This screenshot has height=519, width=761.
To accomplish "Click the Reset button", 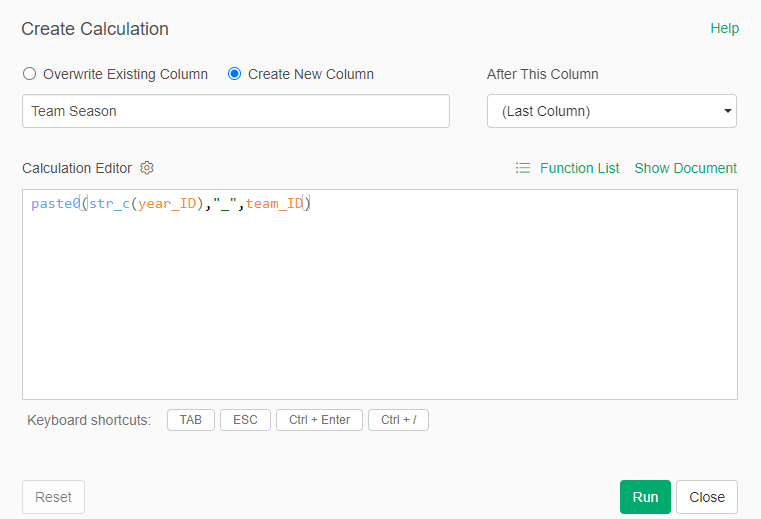I will (53, 497).
